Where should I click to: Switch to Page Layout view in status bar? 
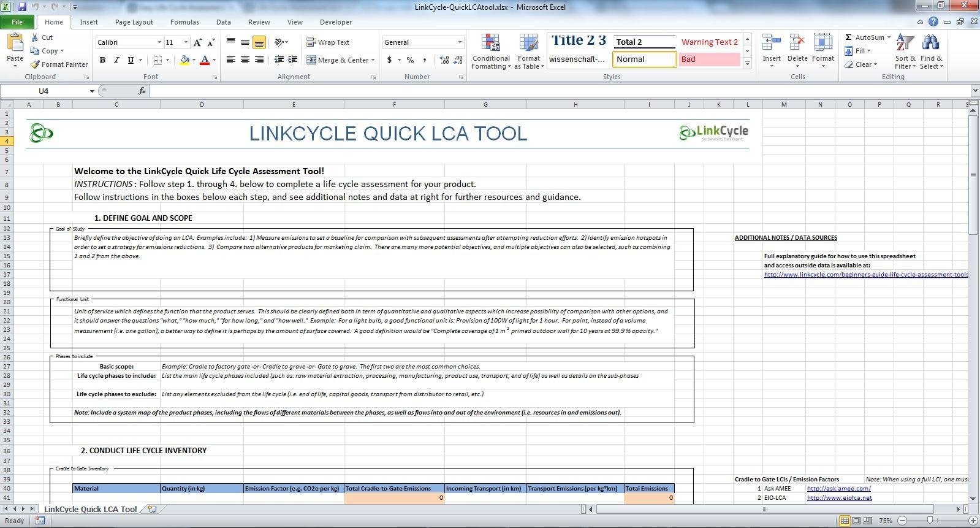point(857,521)
